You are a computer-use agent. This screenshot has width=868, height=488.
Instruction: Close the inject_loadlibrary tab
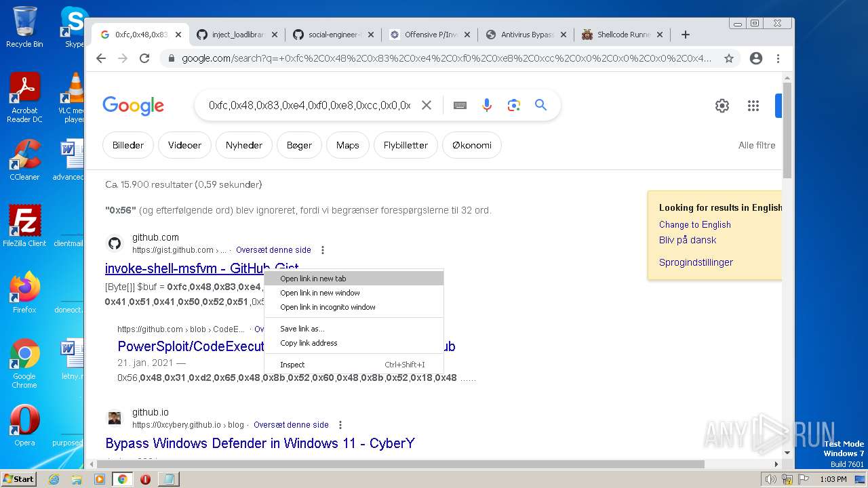point(275,35)
